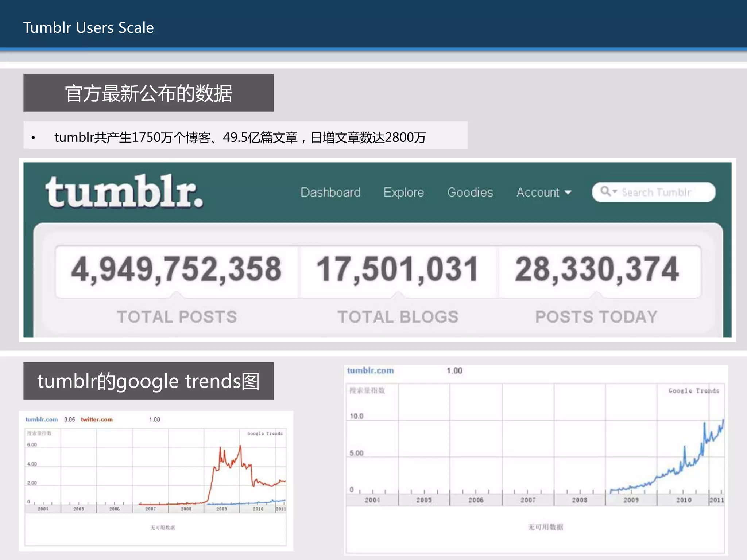747x560 pixels.
Task: Click the 6.00 axis value in left chart
Action: pos(32,445)
